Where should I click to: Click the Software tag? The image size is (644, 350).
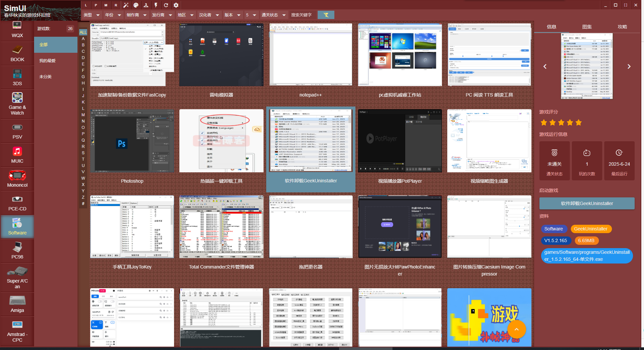tap(553, 229)
